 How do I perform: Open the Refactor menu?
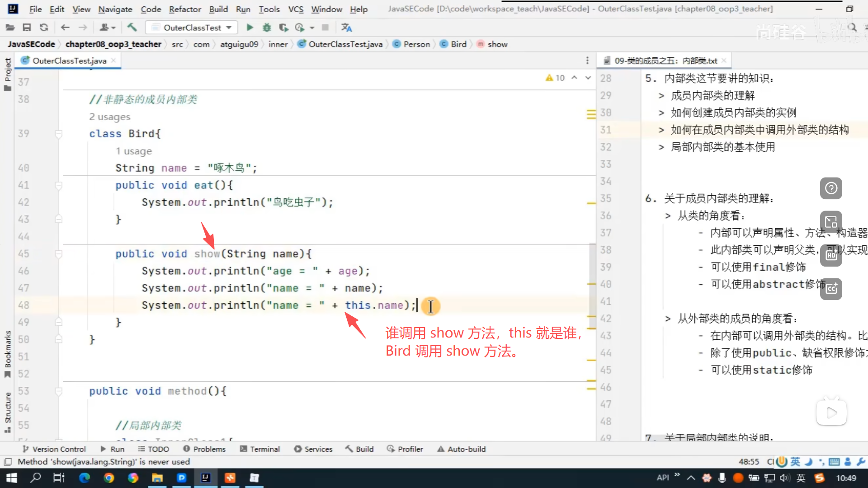[184, 9]
